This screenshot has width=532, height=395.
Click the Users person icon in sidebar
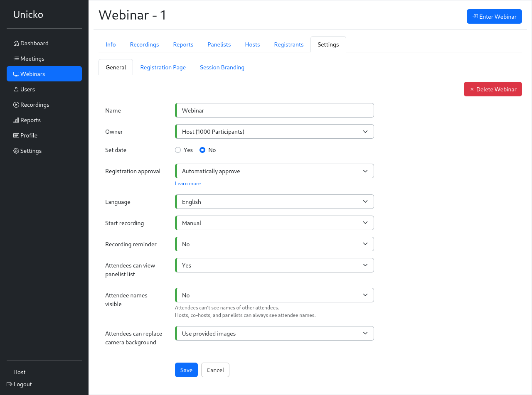pos(16,89)
